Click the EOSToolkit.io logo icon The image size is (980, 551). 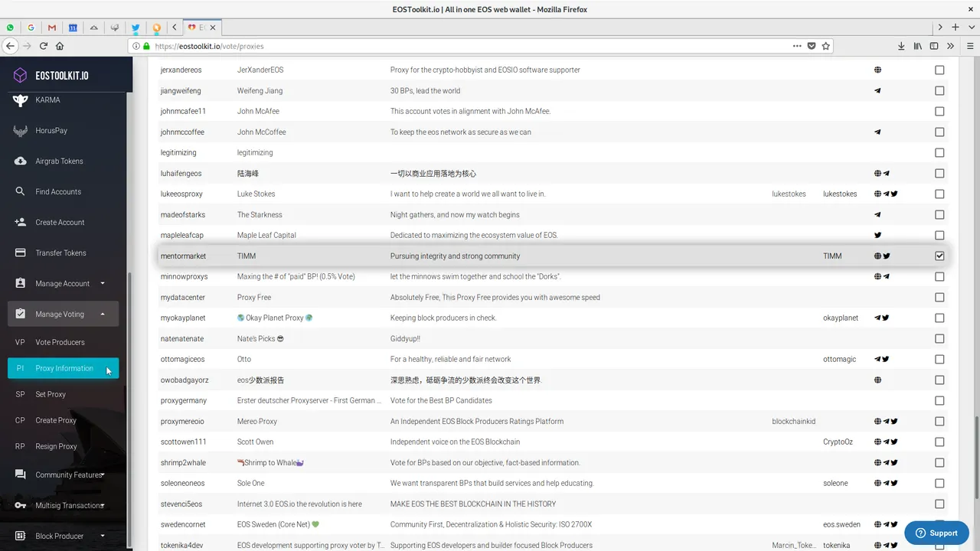[x=20, y=75]
